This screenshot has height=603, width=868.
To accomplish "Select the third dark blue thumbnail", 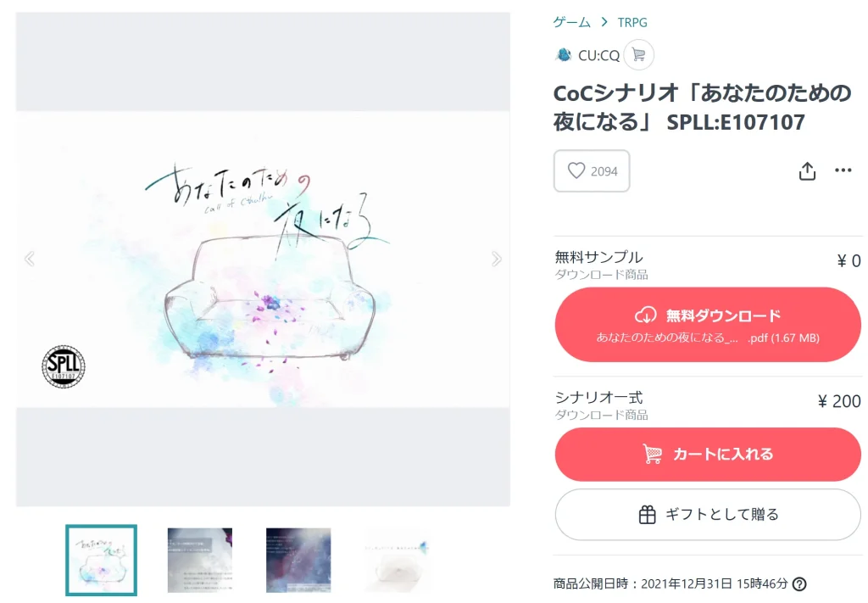I will (298, 561).
